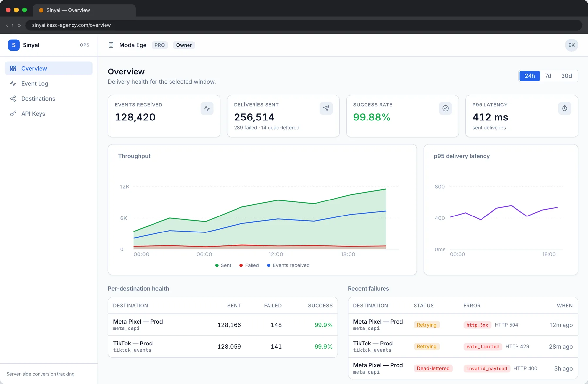
Task: Click the browser address bar
Action: point(304,25)
